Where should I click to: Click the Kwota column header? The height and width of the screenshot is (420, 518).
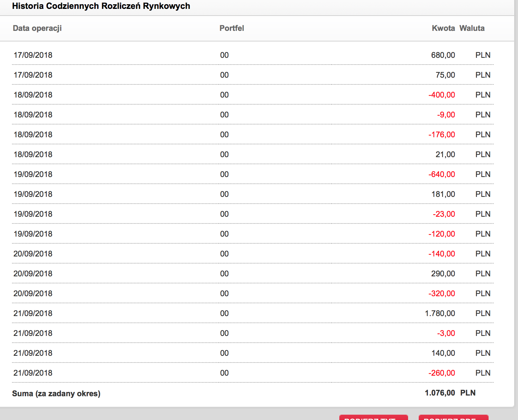tap(443, 28)
